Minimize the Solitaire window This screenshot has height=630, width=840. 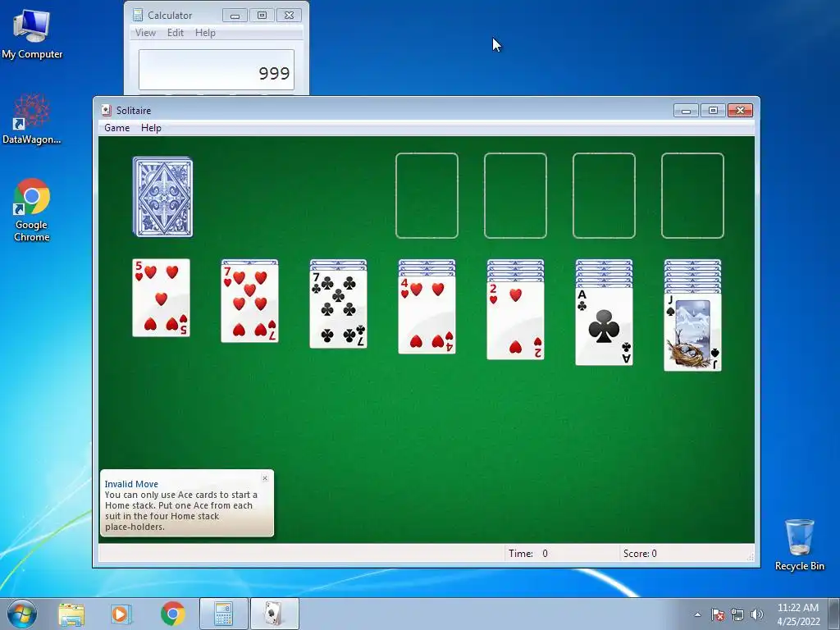point(686,111)
